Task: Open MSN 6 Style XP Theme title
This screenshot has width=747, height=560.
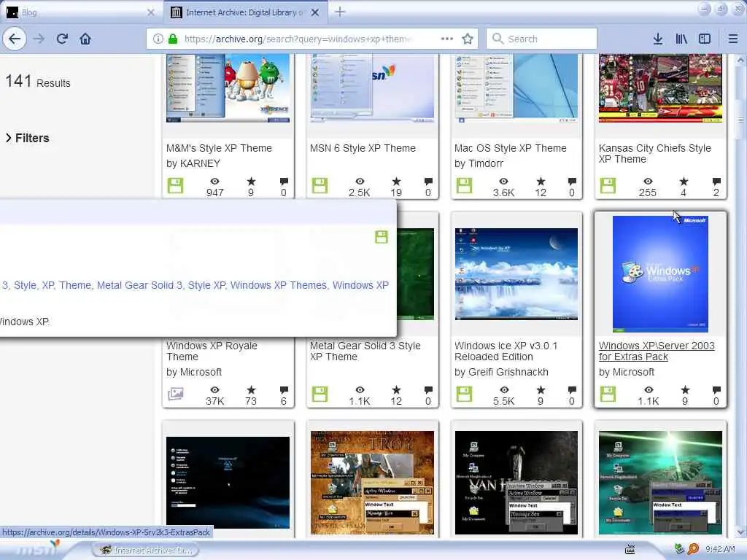Action: (363, 148)
